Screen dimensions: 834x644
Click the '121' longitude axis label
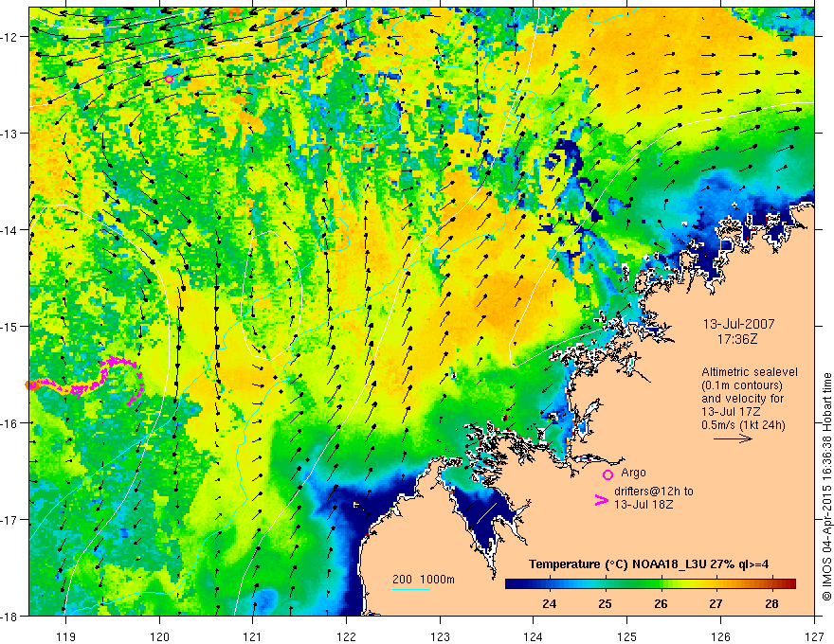tap(253, 636)
